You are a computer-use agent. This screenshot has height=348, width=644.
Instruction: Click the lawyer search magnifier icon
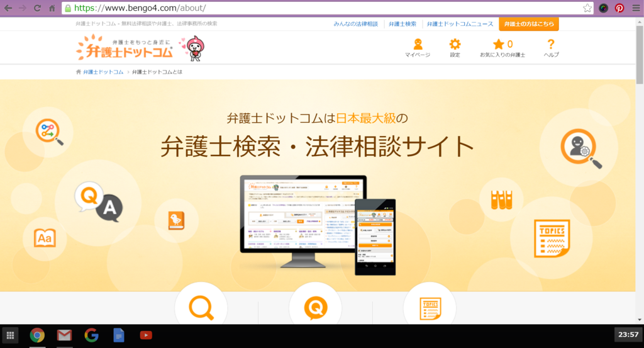coord(580,149)
